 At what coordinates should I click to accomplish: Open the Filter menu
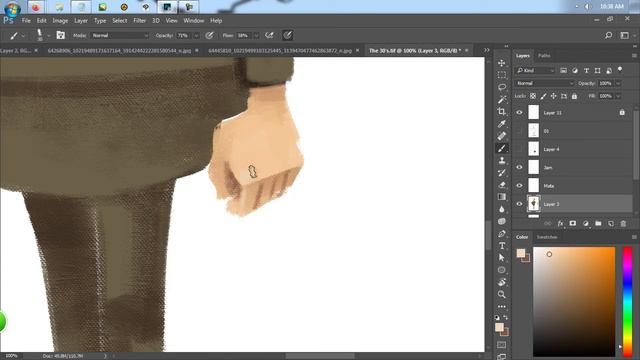tap(140, 20)
